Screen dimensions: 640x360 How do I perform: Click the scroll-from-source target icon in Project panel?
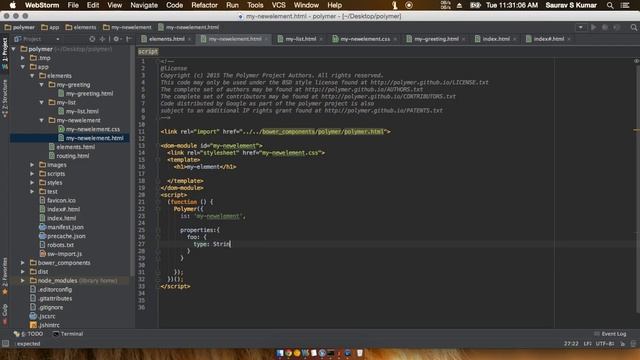pos(92,39)
